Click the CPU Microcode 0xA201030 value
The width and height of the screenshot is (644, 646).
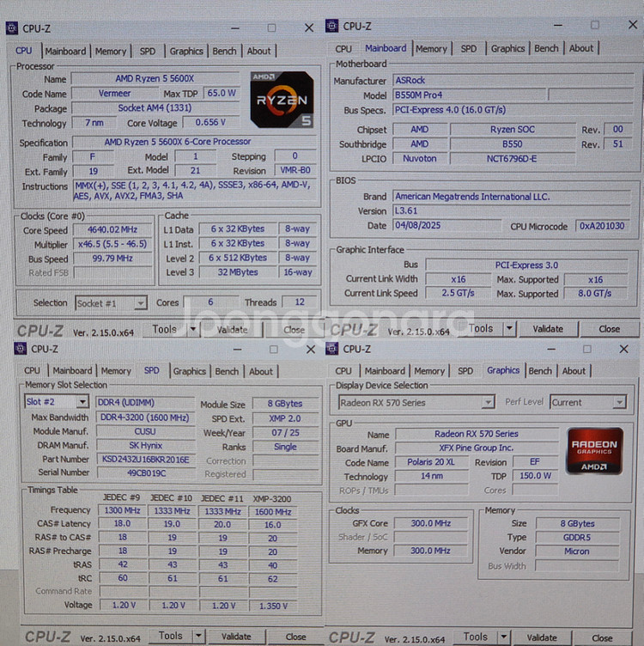602,226
